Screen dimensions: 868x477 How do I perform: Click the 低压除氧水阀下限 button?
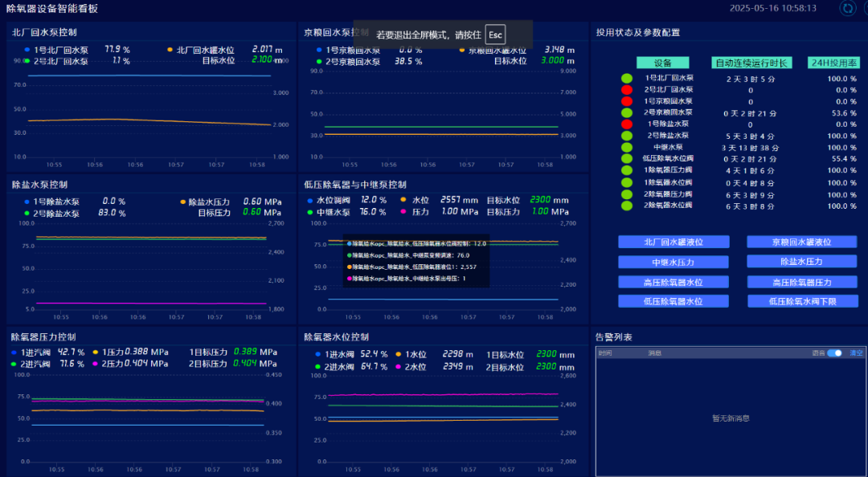point(803,302)
